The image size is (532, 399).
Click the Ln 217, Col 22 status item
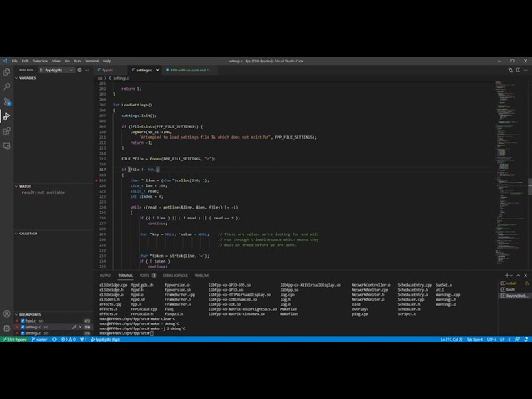[451, 339]
